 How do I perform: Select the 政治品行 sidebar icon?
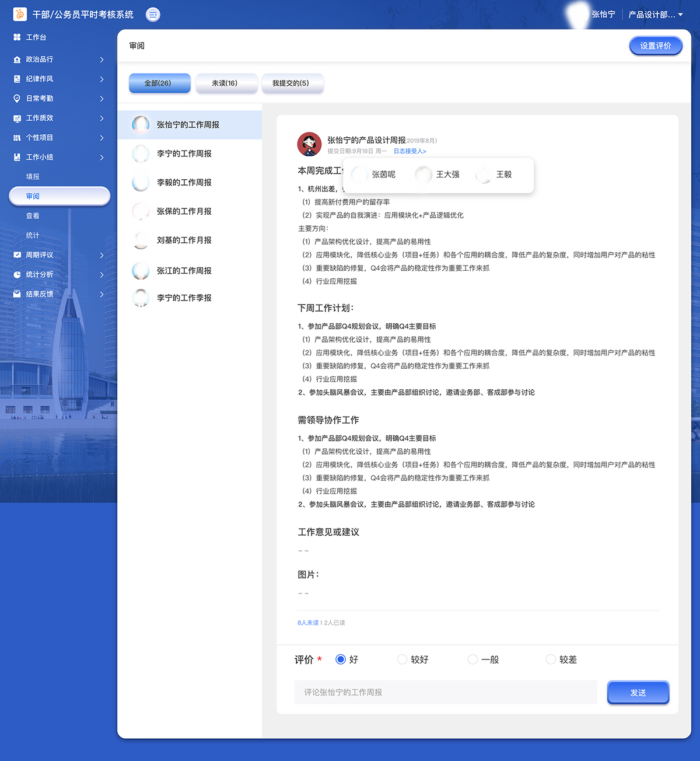tap(16, 59)
